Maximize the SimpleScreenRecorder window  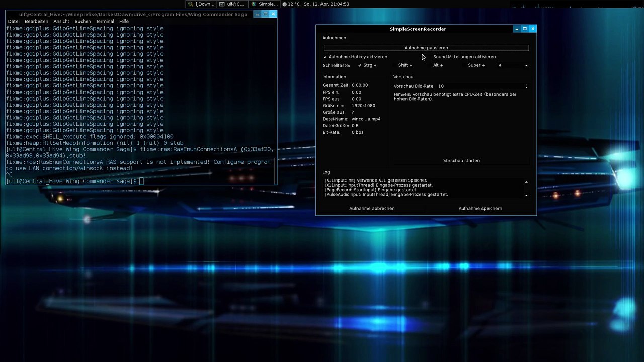(x=525, y=29)
